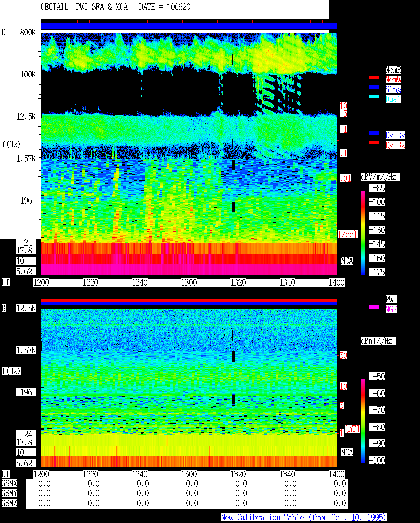
Task: Click the red MemW legend swatch
Action: tap(374, 77)
